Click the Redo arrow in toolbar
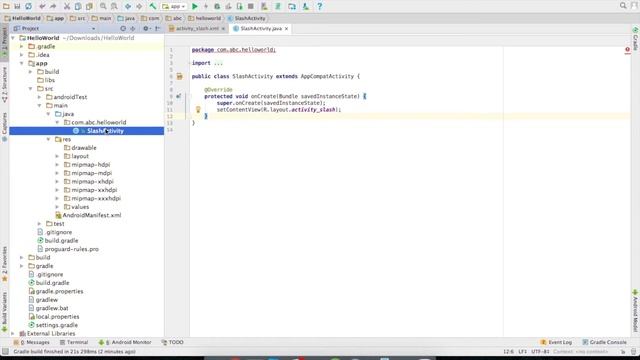Image resolution: width=640 pixels, height=360 pixels. tap(53, 6)
